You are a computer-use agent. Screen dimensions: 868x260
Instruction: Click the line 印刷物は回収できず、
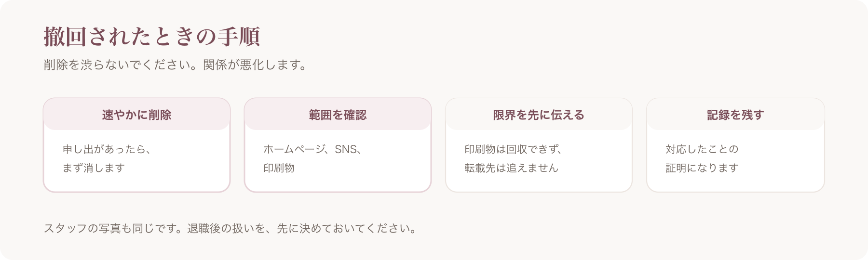pos(514,149)
